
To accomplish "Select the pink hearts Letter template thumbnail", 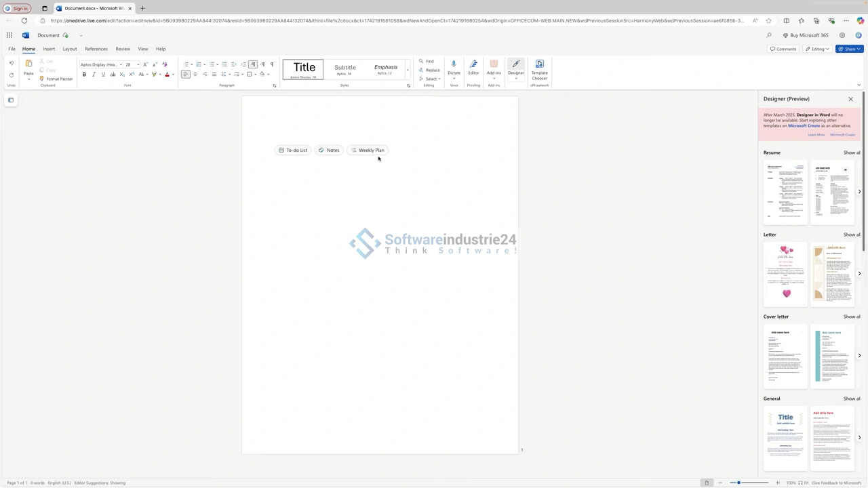I will 786,273.
